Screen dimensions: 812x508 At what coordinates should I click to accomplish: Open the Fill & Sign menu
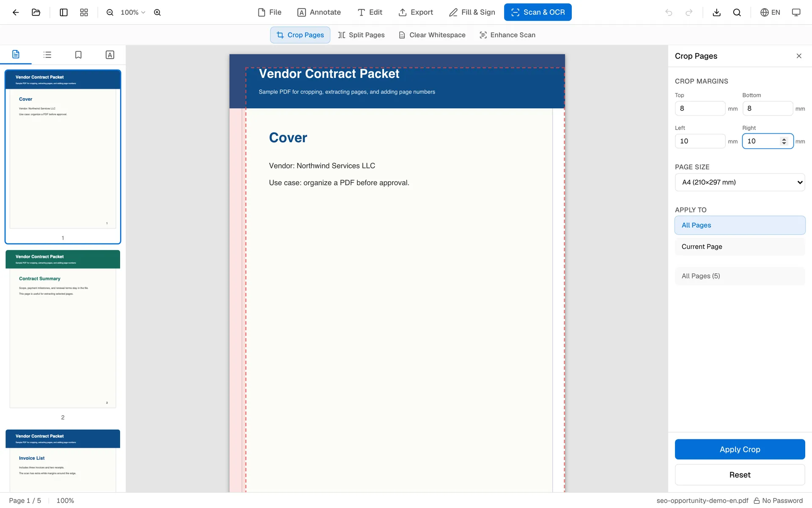coord(472,12)
